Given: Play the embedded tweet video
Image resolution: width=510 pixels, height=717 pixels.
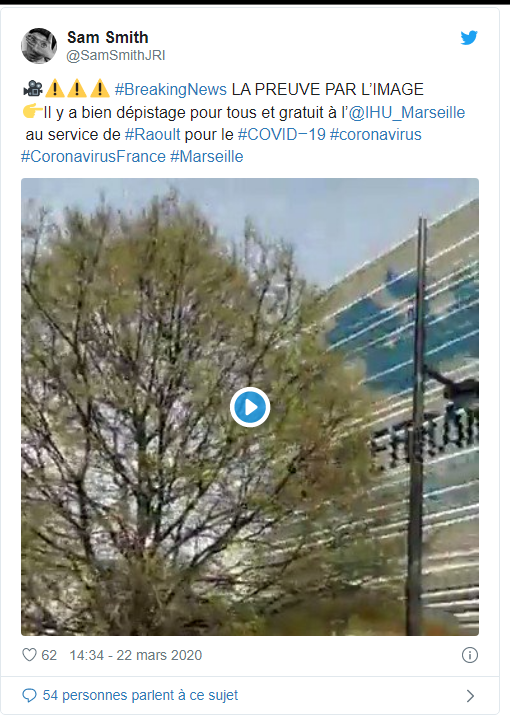Looking at the screenshot, I should coord(250,407).
